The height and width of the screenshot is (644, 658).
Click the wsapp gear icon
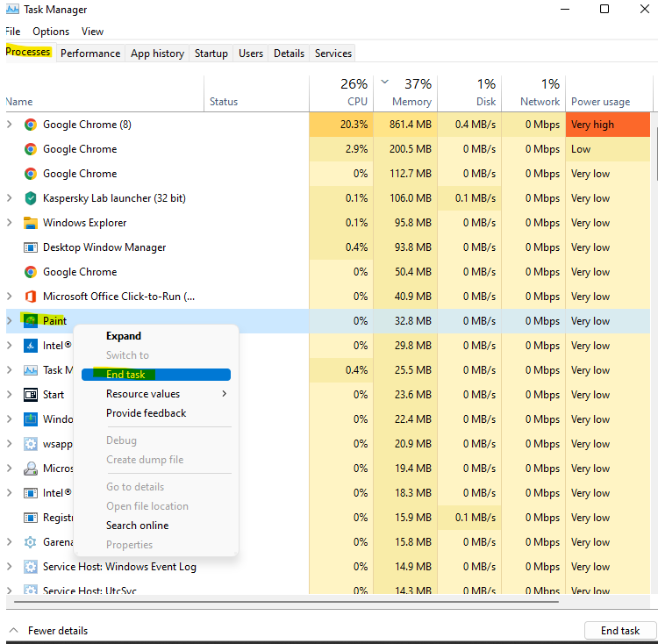(30, 444)
